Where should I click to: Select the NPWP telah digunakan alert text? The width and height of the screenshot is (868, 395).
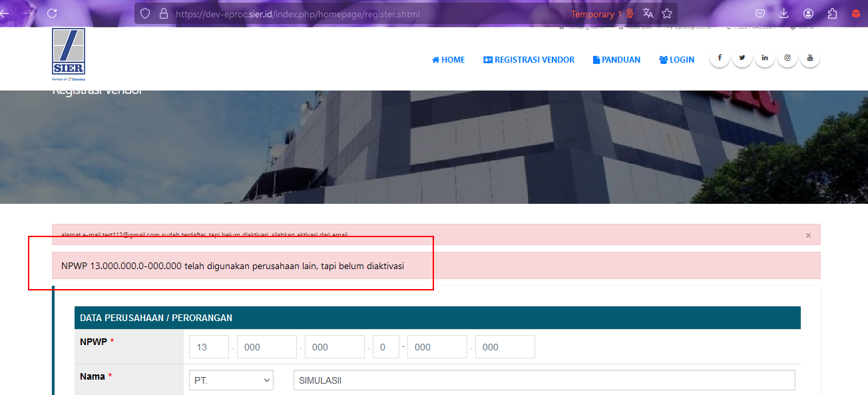(x=232, y=266)
